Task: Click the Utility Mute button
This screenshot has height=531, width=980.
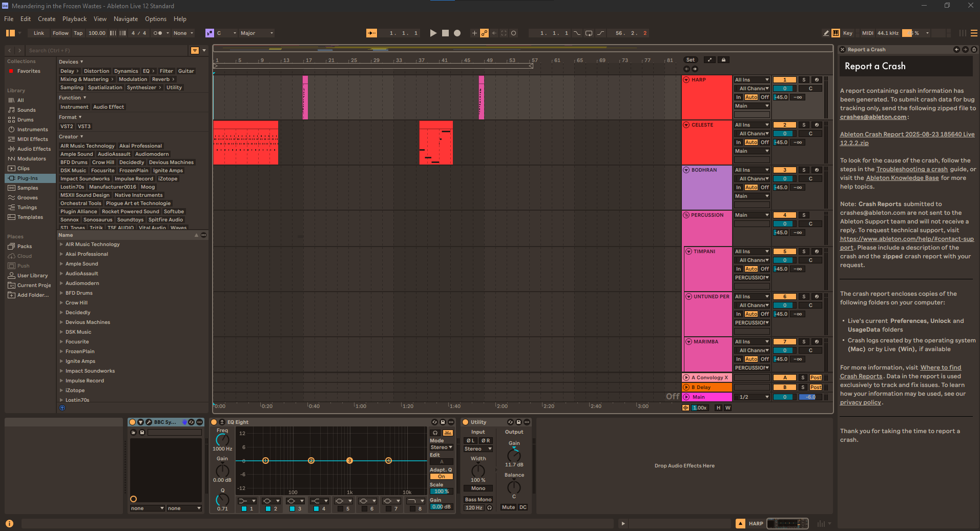Action: [508, 507]
